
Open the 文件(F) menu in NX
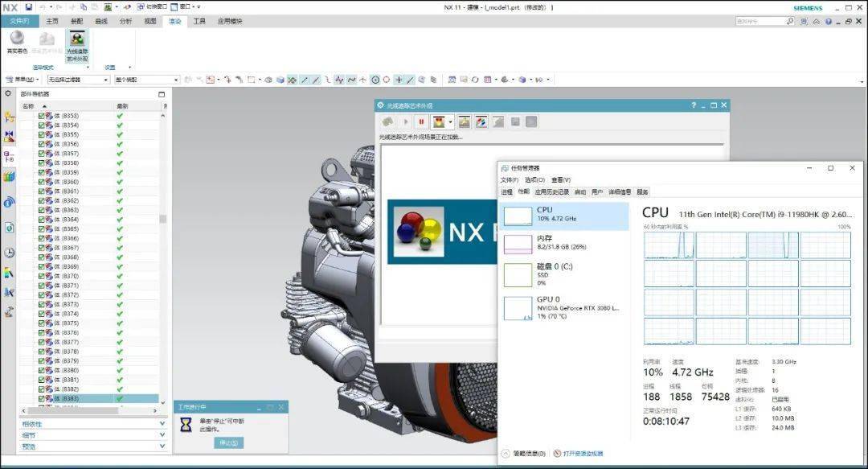(x=19, y=21)
